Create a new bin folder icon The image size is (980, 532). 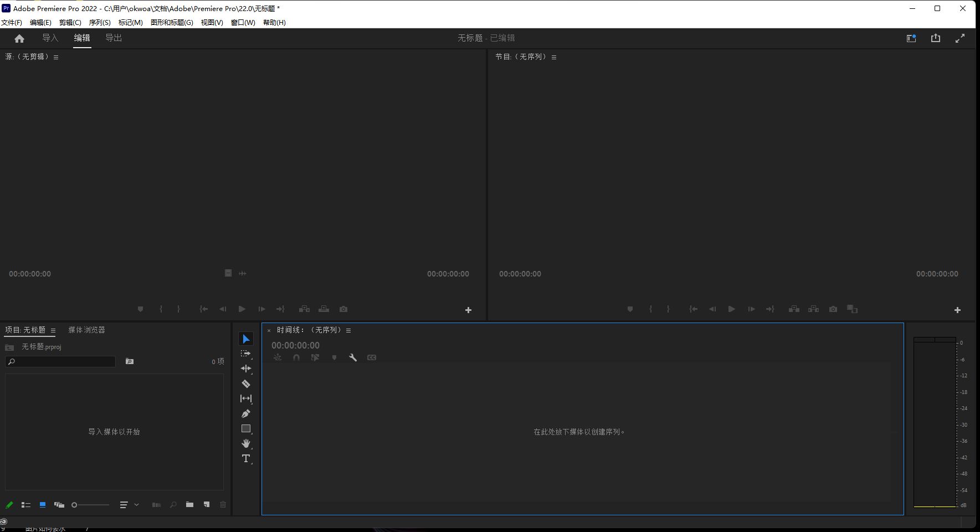click(x=189, y=505)
